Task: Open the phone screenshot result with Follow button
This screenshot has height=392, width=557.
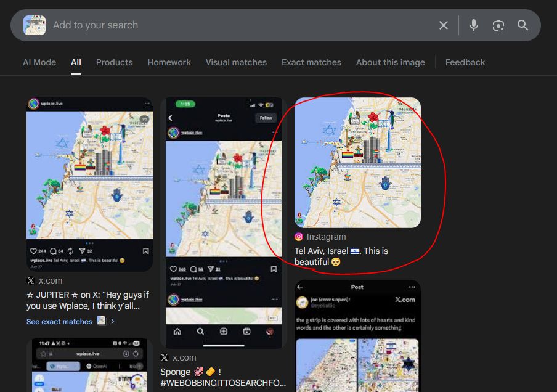Action: (x=224, y=223)
